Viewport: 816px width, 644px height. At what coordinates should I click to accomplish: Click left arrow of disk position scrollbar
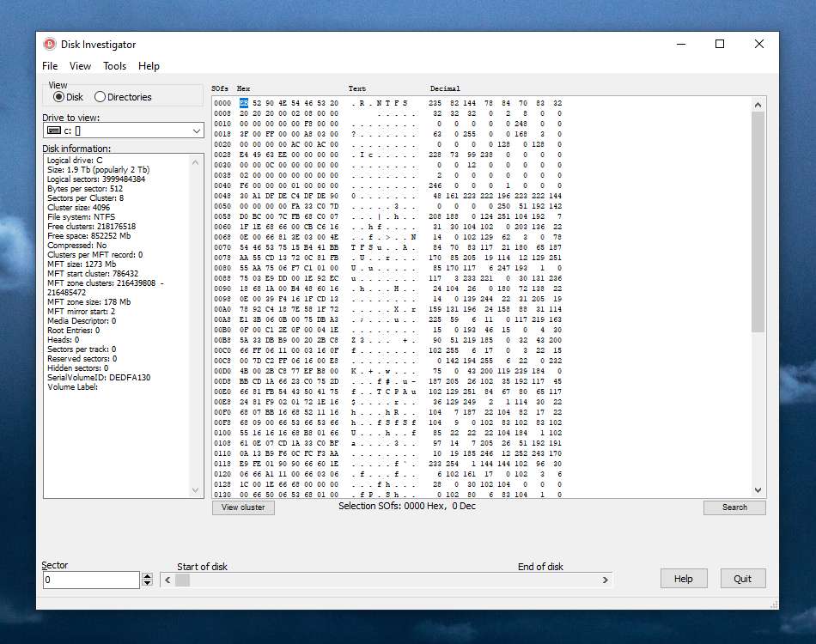point(167,580)
